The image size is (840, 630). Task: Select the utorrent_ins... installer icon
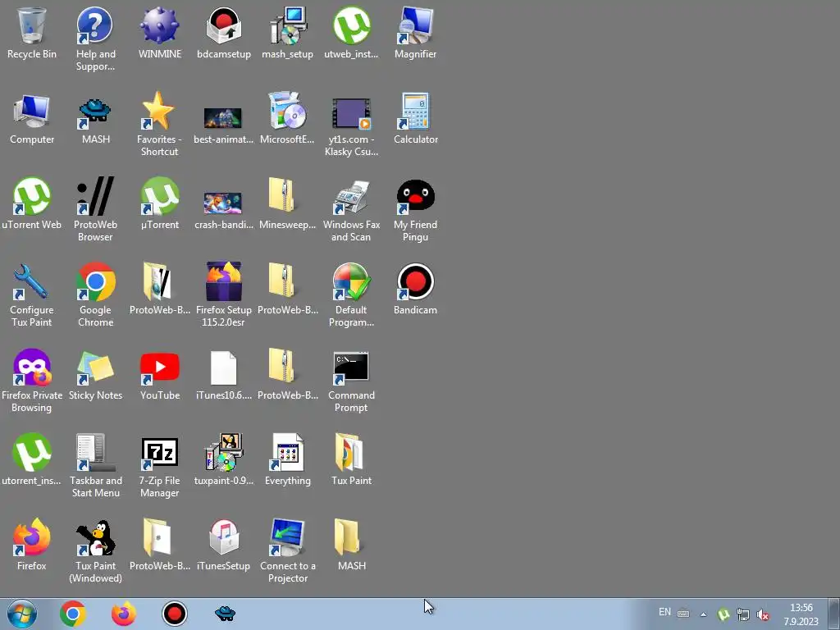[x=32, y=452]
